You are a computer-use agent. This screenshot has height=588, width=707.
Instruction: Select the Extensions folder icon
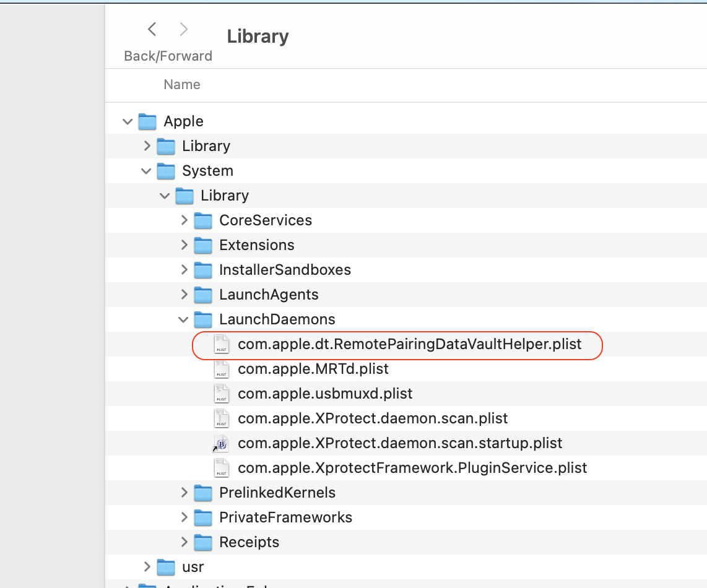[203, 245]
